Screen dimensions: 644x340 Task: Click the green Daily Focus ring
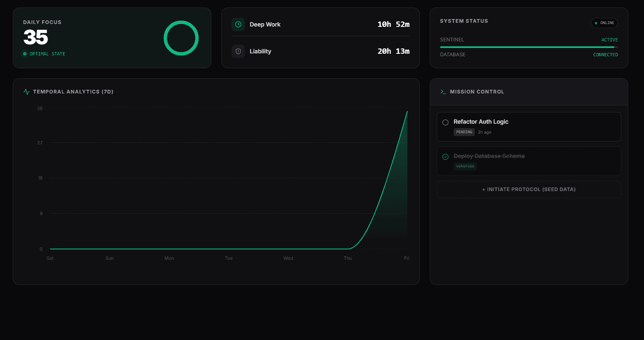tap(181, 38)
